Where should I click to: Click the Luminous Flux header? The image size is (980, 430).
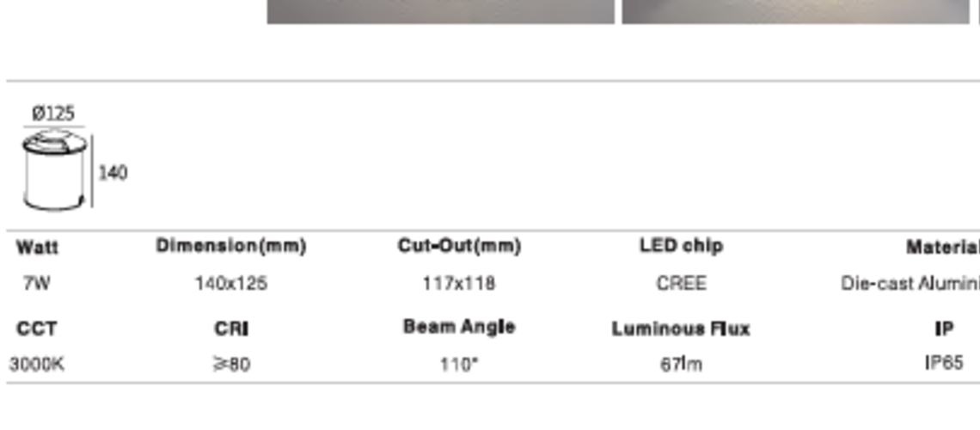(x=681, y=329)
